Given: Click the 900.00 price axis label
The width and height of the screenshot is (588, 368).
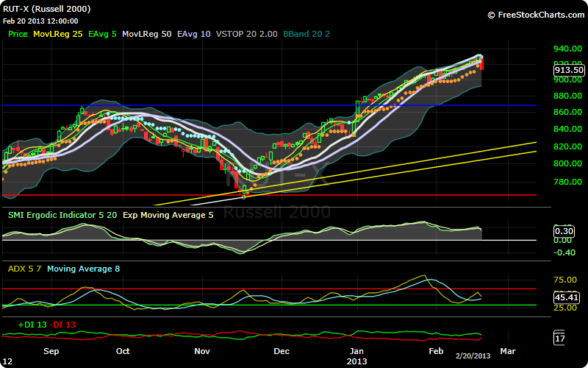Looking at the screenshot, I should (567, 79).
